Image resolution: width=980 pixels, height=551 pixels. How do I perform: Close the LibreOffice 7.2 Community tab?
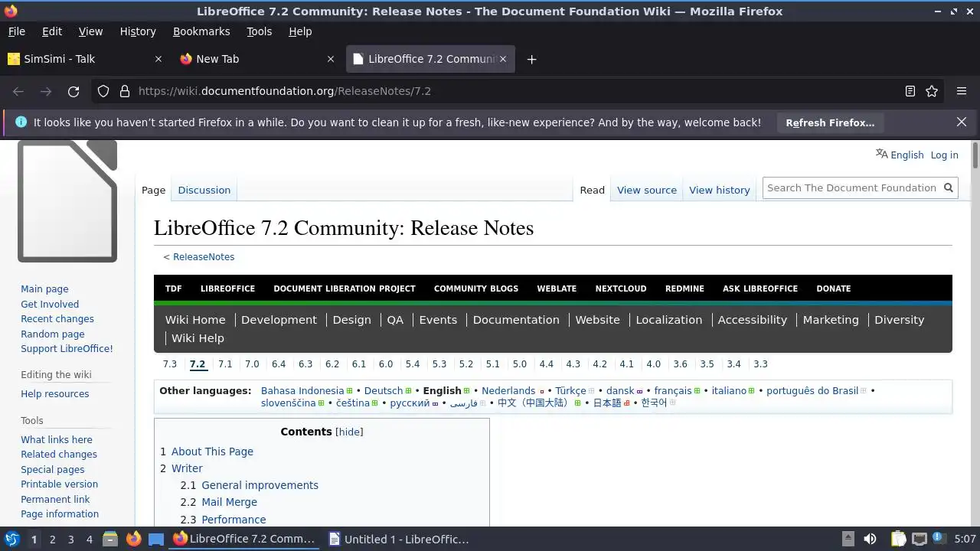click(x=503, y=59)
